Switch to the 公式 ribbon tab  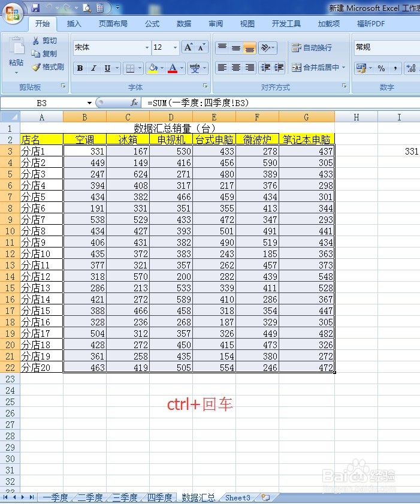coord(152,24)
